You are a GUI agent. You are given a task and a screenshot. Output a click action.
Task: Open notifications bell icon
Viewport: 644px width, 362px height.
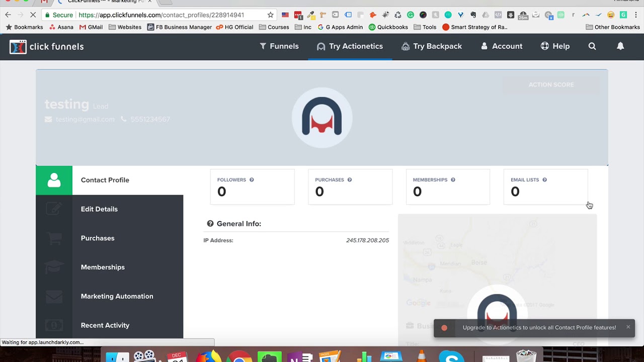(x=620, y=46)
